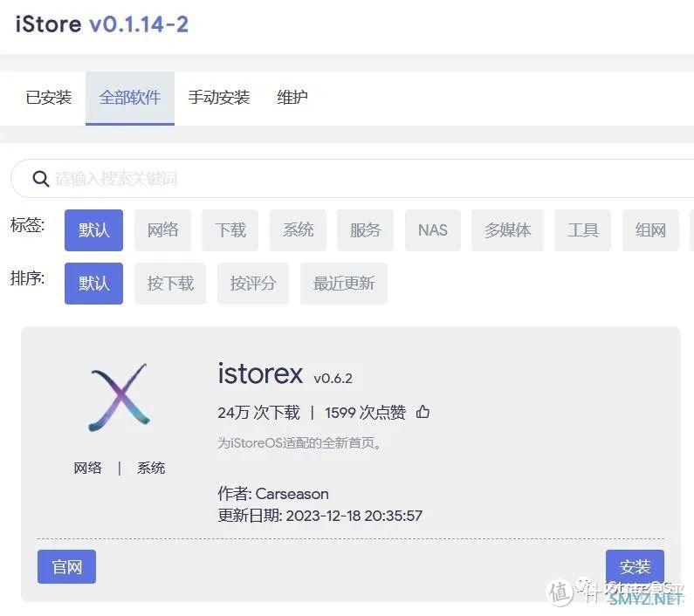Image resolution: width=694 pixels, height=616 pixels.
Task: Click the 系统 category label under istorex logo
Action: coord(151,468)
